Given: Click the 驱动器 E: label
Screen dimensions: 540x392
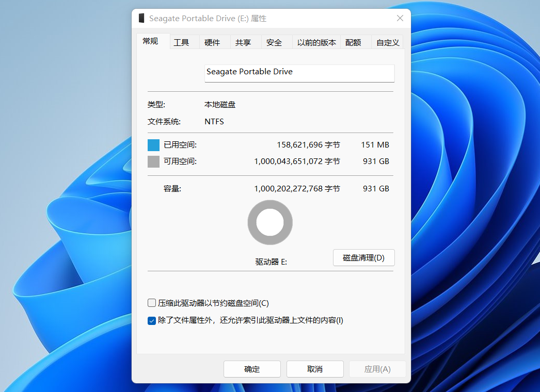Looking at the screenshot, I should click(271, 262).
